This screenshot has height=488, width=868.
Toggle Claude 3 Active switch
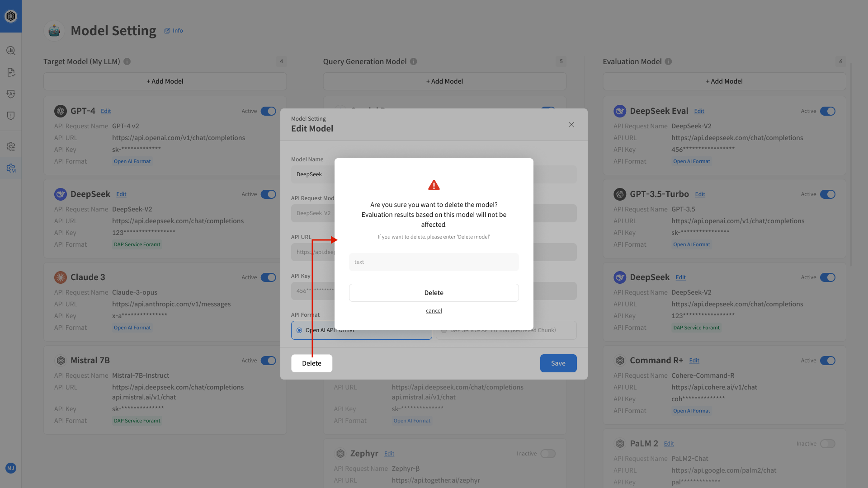pos(269,277)
